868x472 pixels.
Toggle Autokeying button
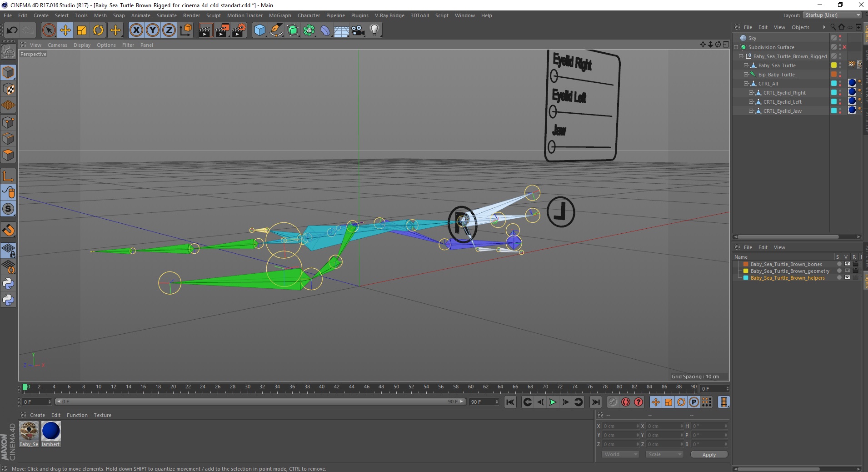click(626, 402)
